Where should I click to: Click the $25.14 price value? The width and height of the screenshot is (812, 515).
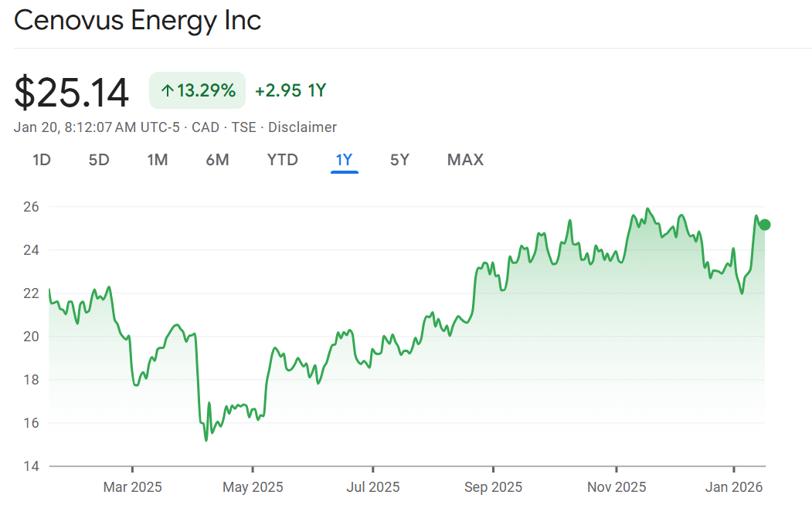click(71, 93)
